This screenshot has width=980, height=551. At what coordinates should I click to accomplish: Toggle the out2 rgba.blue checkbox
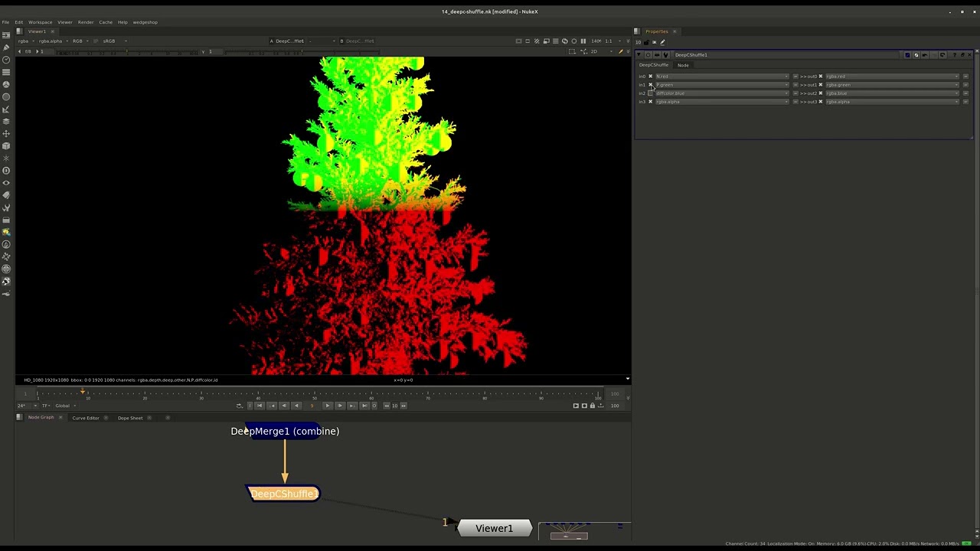pyautogui.click(x=821, y=93)
